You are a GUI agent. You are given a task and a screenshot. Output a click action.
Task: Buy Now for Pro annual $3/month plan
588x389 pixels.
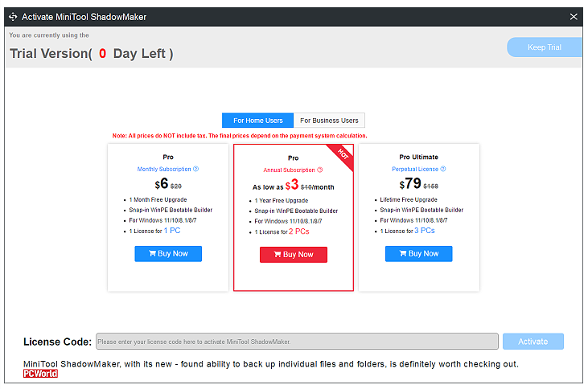pyautogui.click(x=294, y=255)
